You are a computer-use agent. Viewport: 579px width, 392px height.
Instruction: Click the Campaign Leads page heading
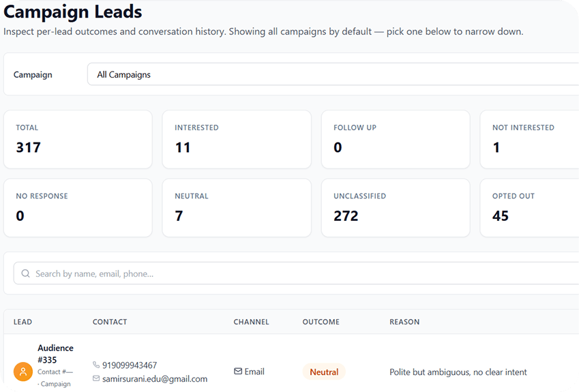pos(73,12)
